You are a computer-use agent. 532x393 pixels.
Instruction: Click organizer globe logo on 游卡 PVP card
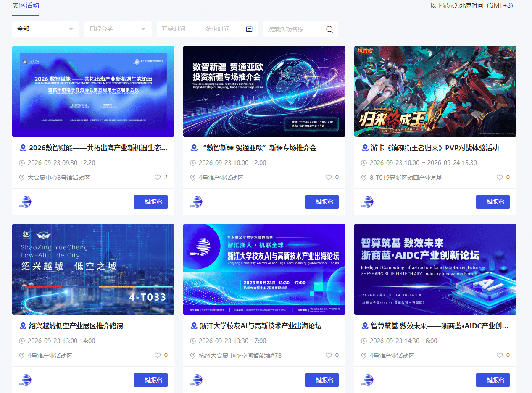tap(367, 202)
